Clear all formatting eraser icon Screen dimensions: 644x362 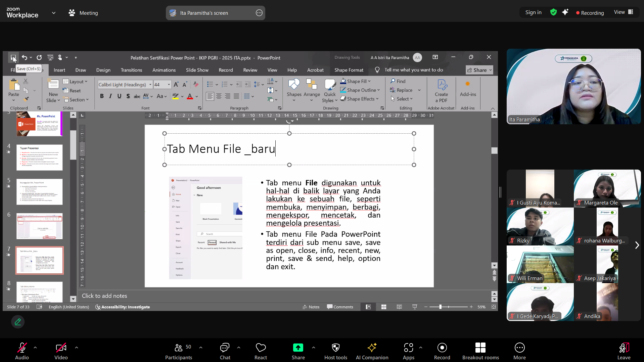tap(196, 85)
